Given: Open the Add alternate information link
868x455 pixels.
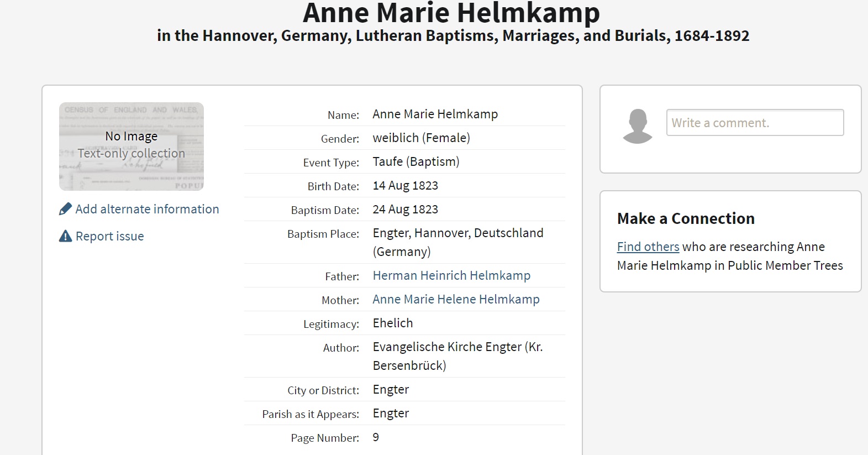Looking at the screenshot, I should click(x=147, y=209).
